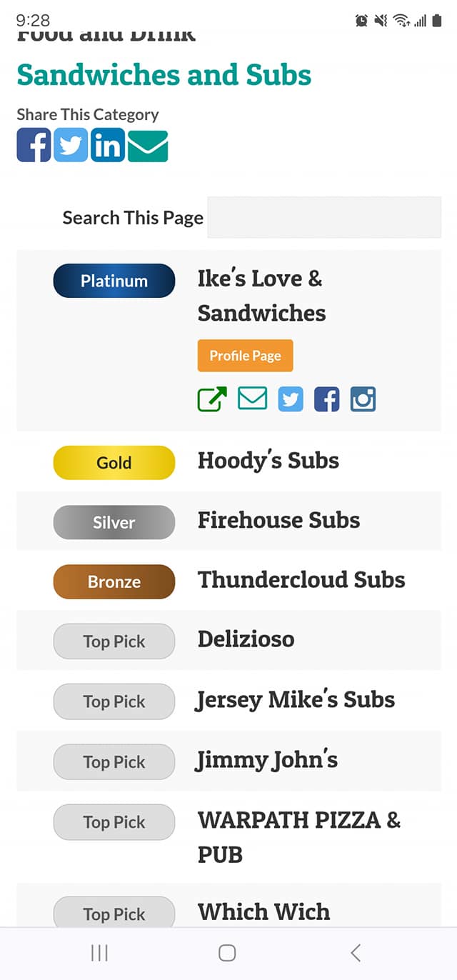Open Ike's Instagram icon
Image resolution: width=457 pixels, height=980 pixels.
pos(363,399)
